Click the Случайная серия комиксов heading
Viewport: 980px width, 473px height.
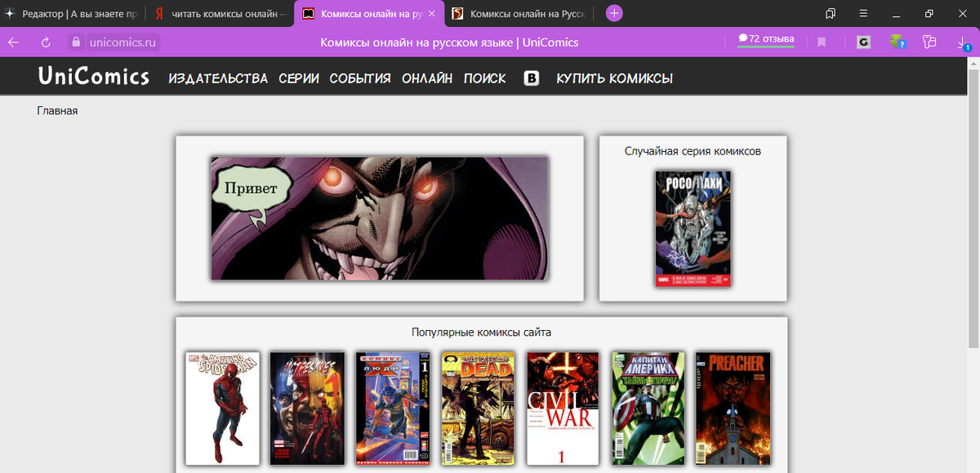tap(693, 151)
